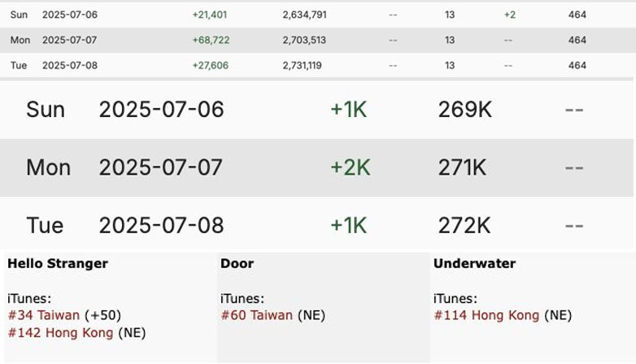
Task: Click the iTunes label under Door
Action: 242,299
